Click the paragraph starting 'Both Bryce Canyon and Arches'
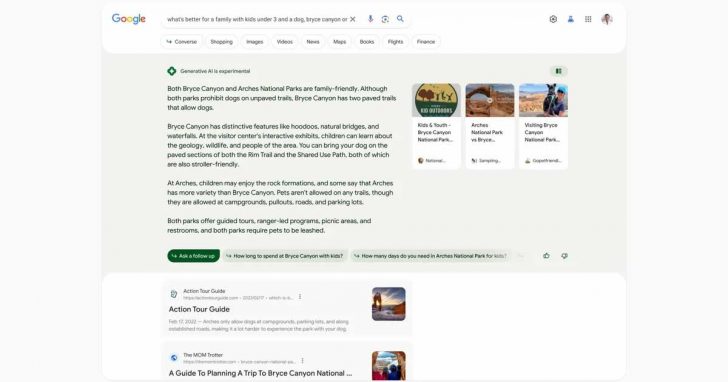 coord(282,98)
